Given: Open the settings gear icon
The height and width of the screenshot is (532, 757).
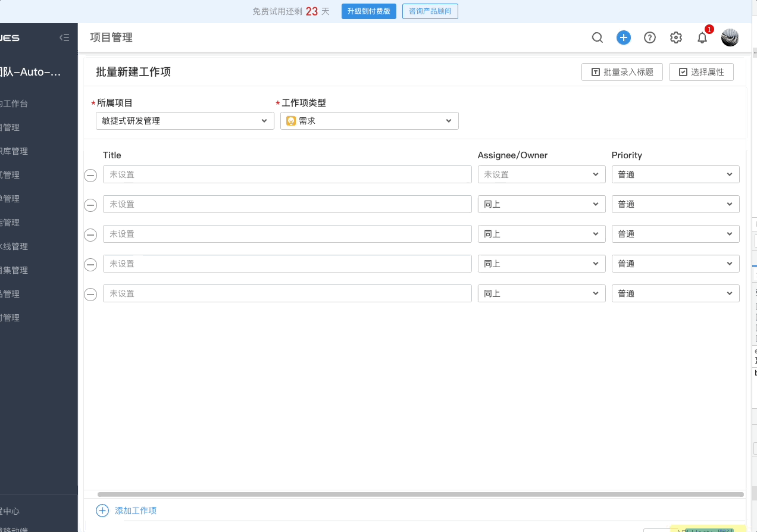Looking at the screenshot, I should point(676,37).
